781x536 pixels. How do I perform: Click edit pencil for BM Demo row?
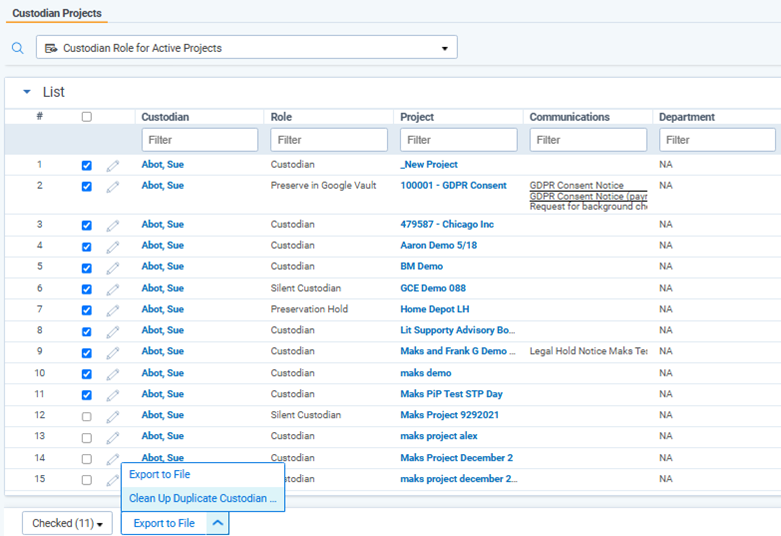(x=113, y=268)
